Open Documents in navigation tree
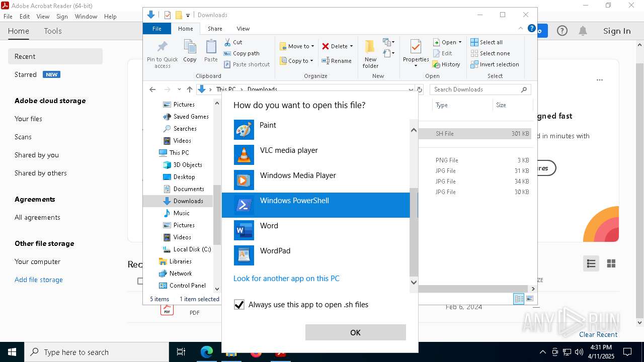644x362 pixels. pyautogui.click(x=184, y=189)
